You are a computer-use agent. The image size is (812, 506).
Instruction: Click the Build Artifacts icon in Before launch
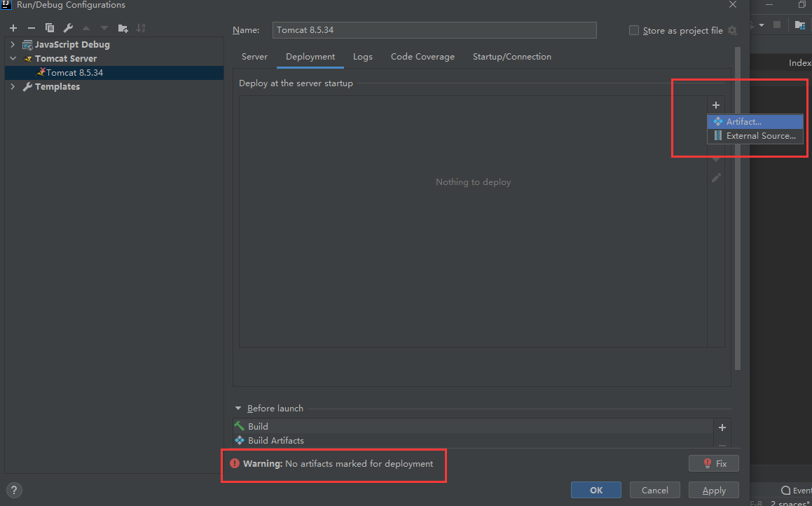point(239,440)
